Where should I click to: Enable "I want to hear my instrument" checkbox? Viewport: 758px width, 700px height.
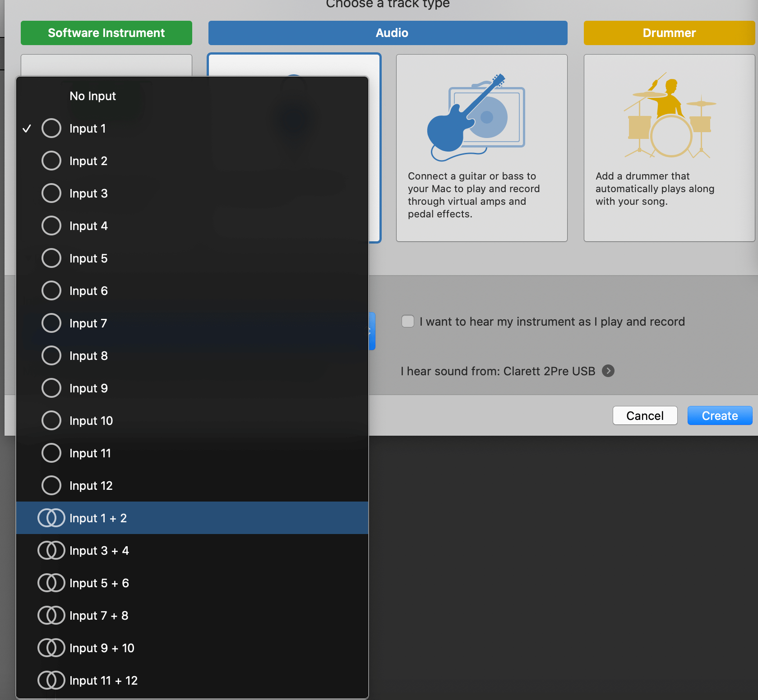[x=407, y=321]
